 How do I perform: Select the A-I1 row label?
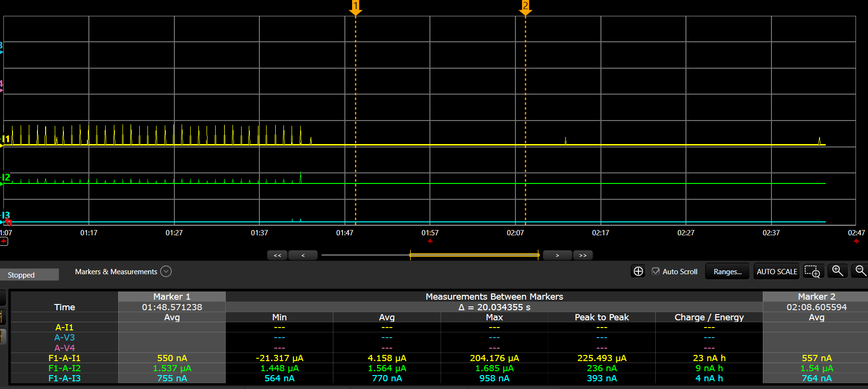[x=64, y=327]
